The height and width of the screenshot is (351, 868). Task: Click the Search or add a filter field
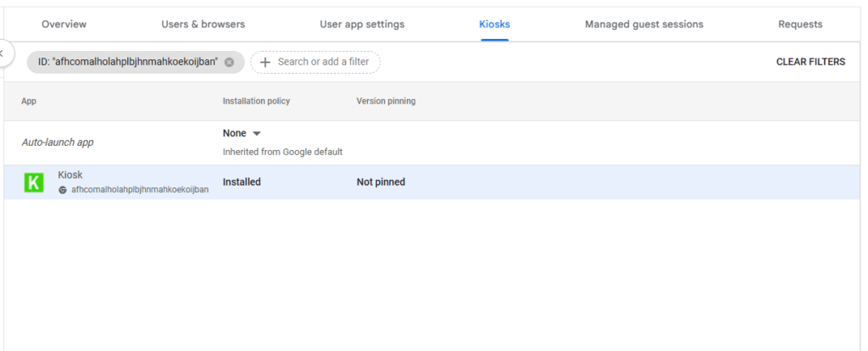point(323,62)
